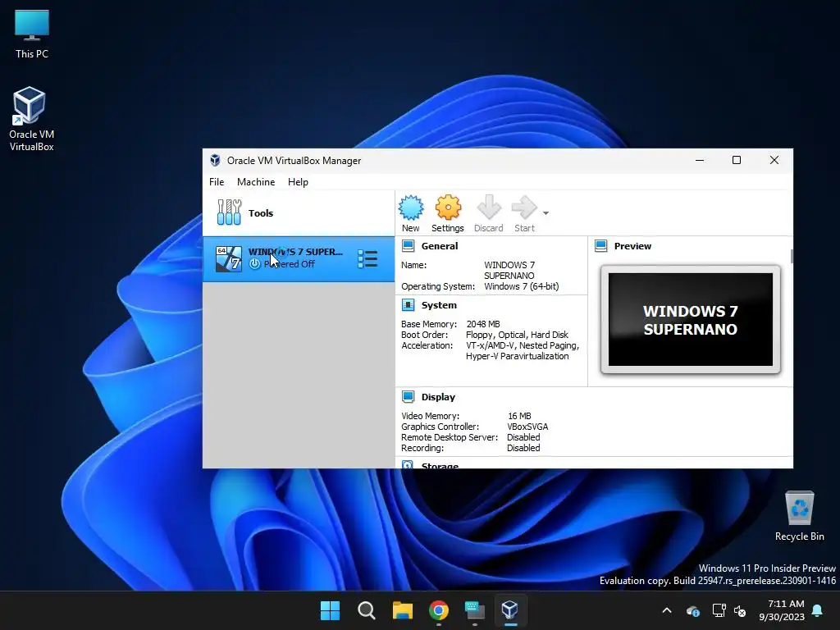Click the network icon in the system tray

click(719, 610)
